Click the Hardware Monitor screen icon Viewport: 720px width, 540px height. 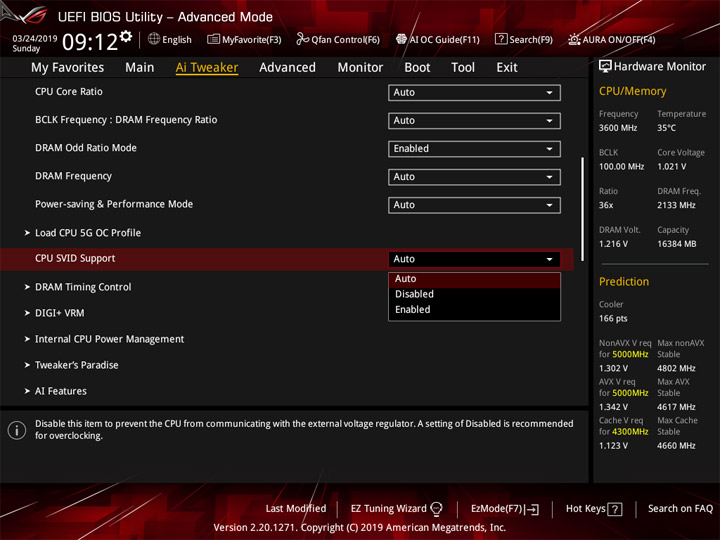[605, 67]
